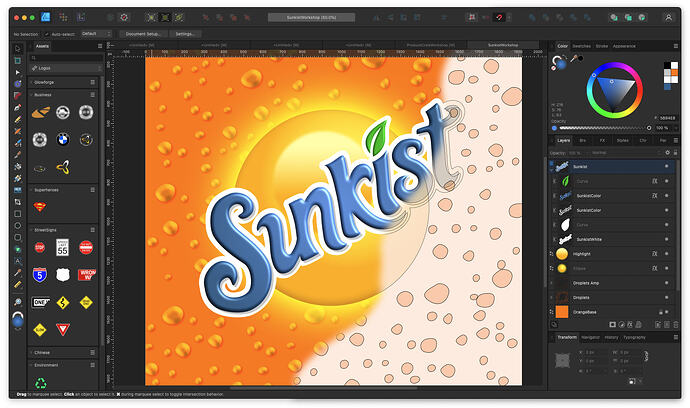The height and width of the screenshot is (408, 690).
Task: Open the Assets panel options menu
Action: point(100,46)
